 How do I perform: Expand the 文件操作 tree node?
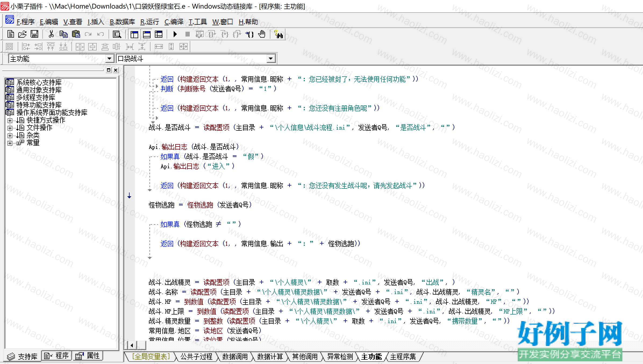[10, 128]
